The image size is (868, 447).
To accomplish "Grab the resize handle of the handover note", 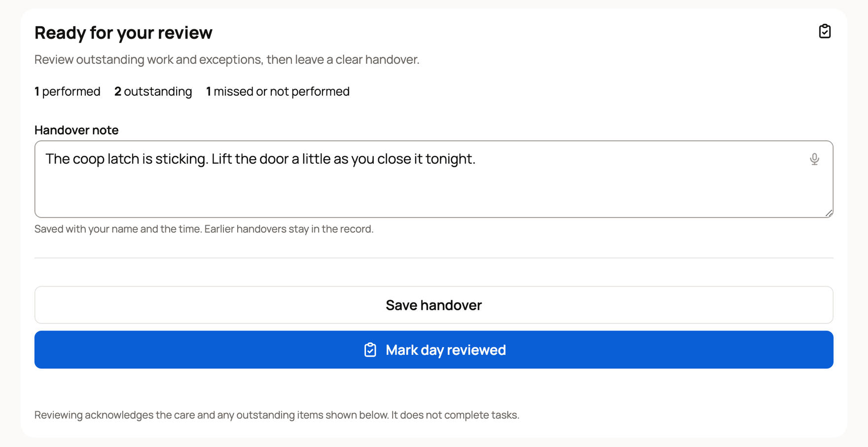I will 829,213.
